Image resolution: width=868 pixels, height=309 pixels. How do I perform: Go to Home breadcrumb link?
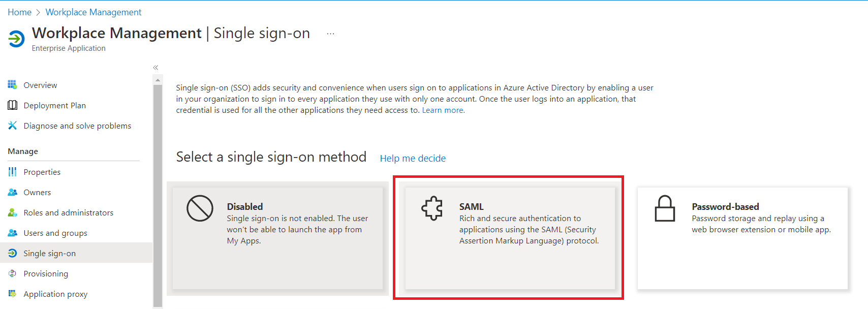tap(19, 12)
